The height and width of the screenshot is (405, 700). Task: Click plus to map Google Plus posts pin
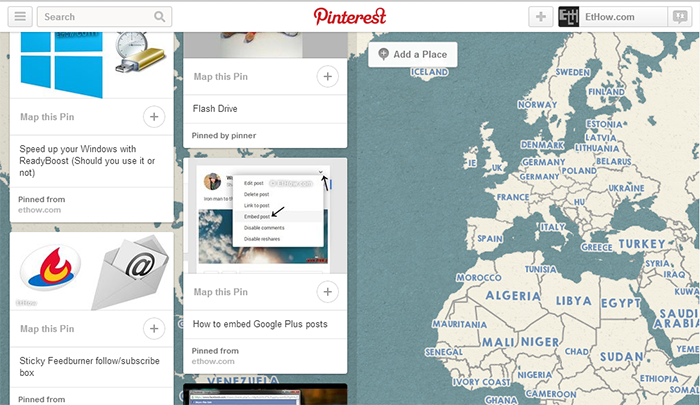point(328,292)
